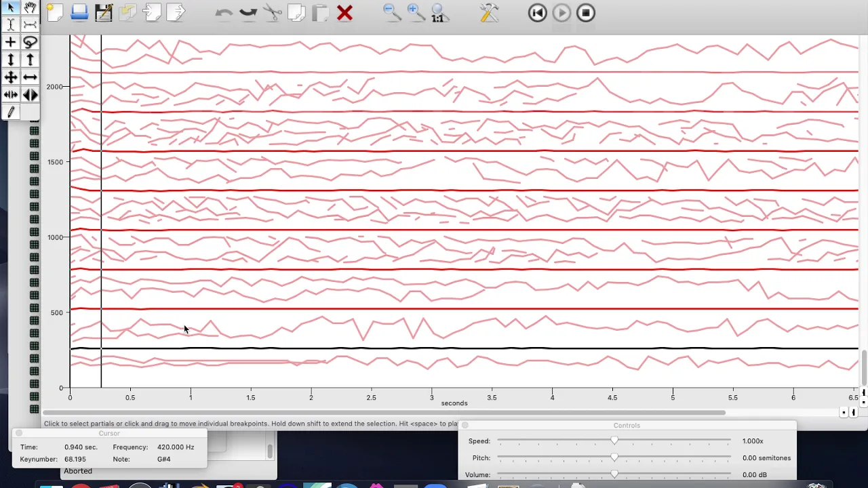The height and width of the screenshot is (488, 868).
Task: Choose the time stretch compress tool
Action: click(x=10, y=96)
